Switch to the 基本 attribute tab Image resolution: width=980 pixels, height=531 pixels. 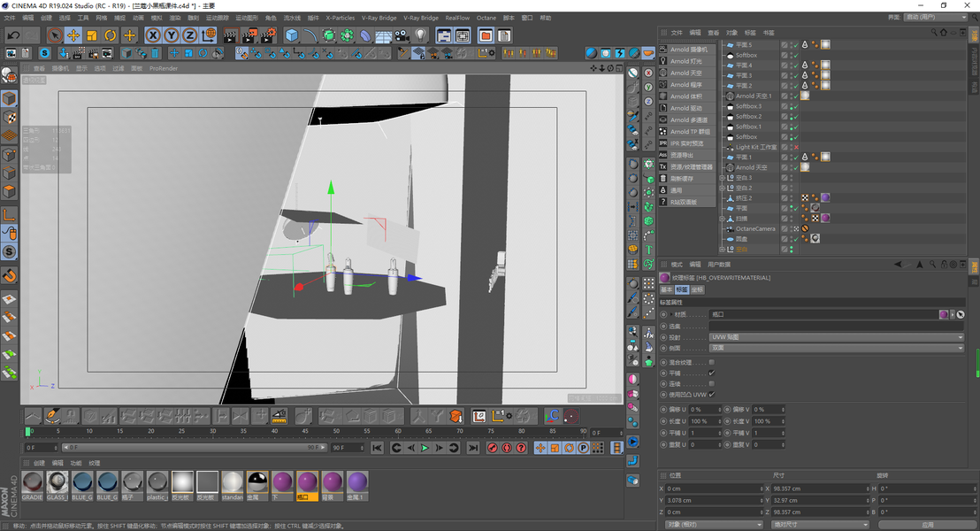[x=667, y=289]
